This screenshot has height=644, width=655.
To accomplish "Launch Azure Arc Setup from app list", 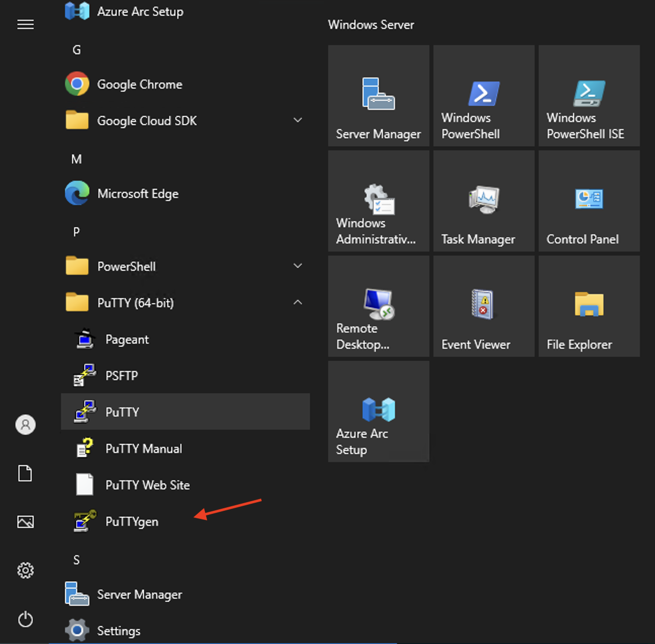I will pos(185,11).
